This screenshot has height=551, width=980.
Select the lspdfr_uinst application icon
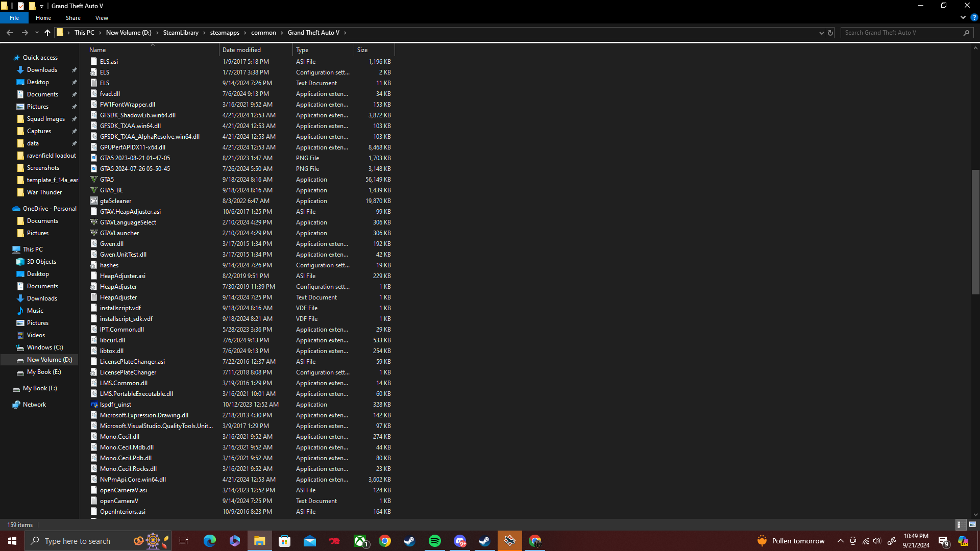point(94,405)
